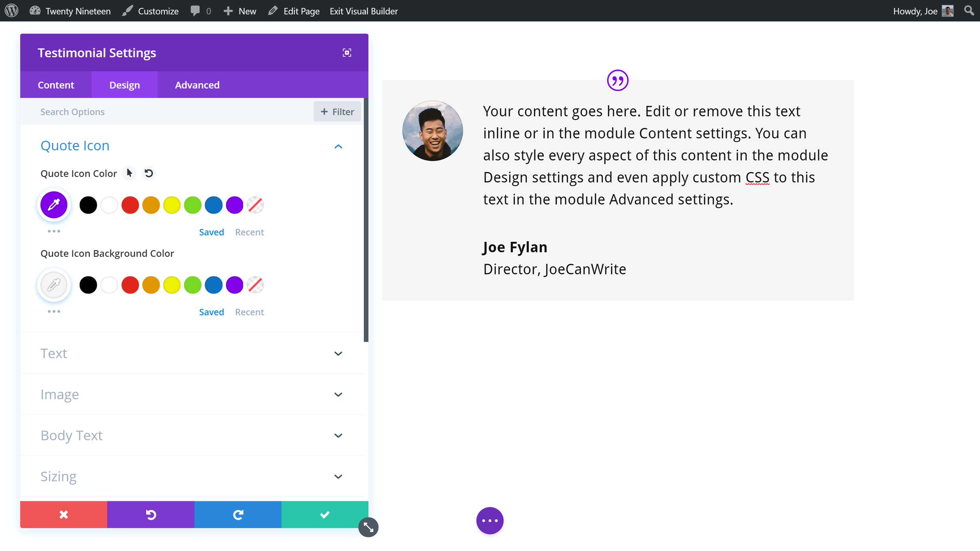980x551 pixels.
Task: Expand the settings modal to fullscreen
Action: coord(347,53)
